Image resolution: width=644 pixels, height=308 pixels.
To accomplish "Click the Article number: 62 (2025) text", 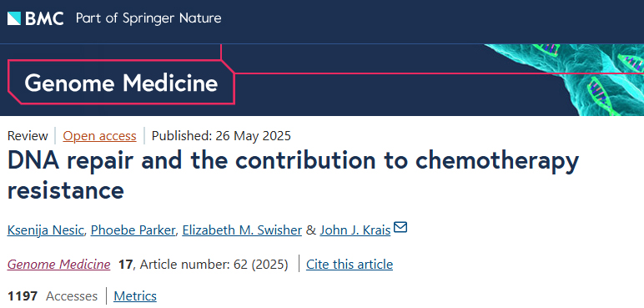I will click(x=214, y=264).
